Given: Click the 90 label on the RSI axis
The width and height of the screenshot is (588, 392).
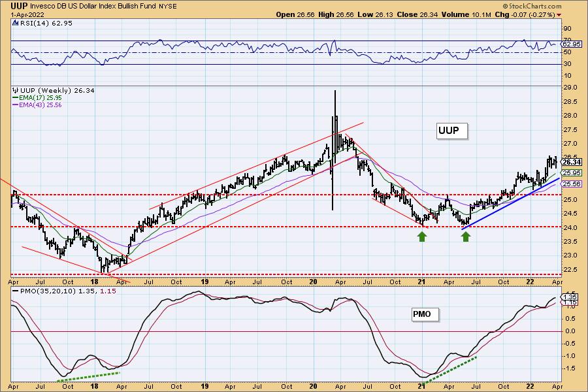Looking at the screenshot, I should coord(567,29).
